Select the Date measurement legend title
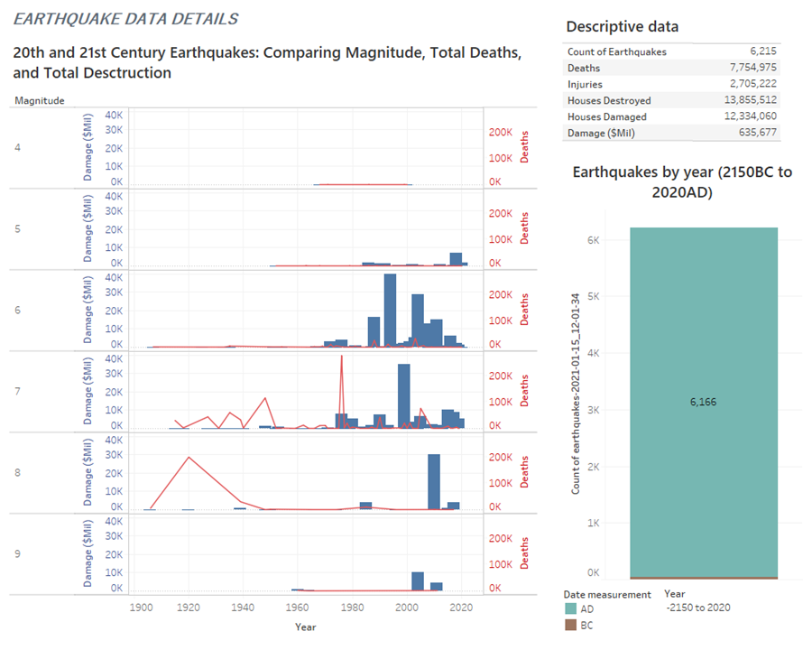This screenshot has width=812, height=650. point(607,595)
